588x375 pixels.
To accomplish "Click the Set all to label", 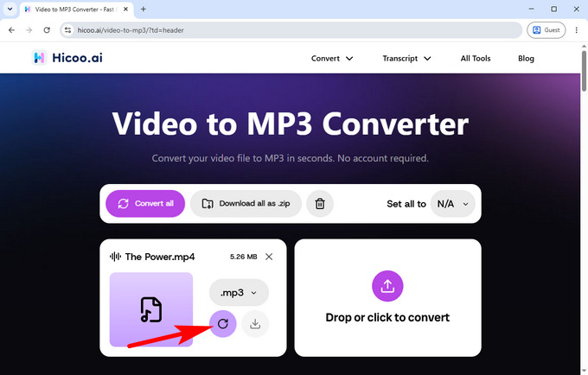I will (406, 204).
